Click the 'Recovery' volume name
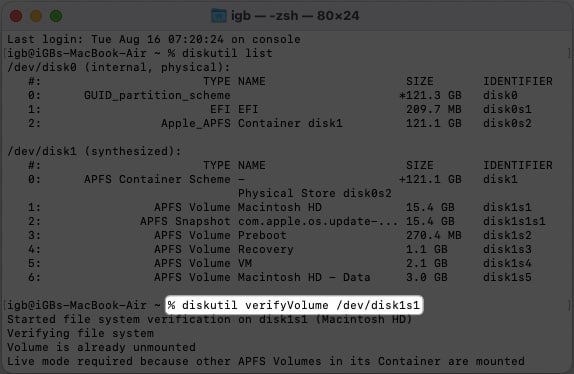The height and width of the screenshot is (374, 574). point(266,249)
